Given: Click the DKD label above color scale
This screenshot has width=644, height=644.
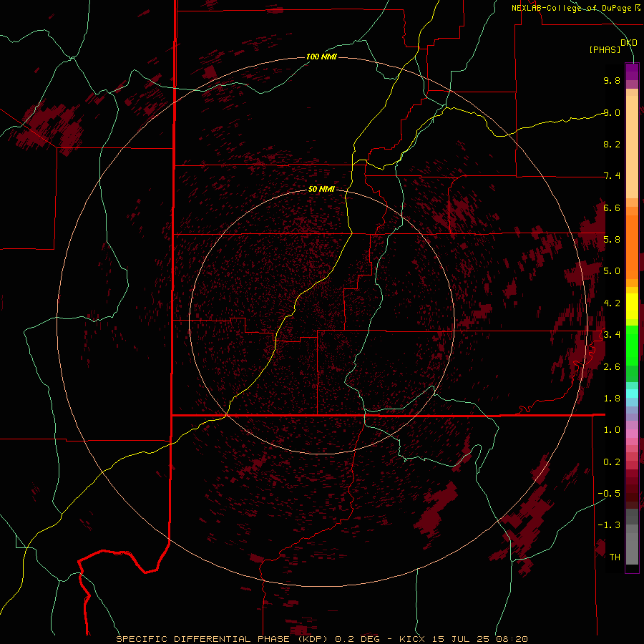Looking at the screenshot, I should click(x=629, y=43).
